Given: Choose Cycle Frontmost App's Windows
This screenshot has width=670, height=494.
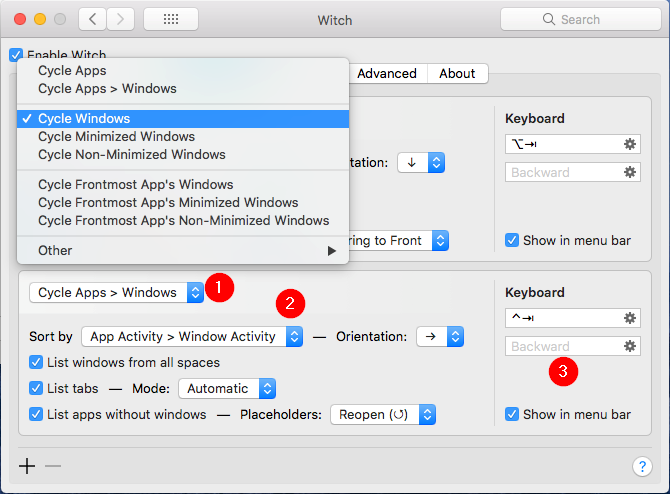Looking at the screenshot, I should tap(183, 185).
